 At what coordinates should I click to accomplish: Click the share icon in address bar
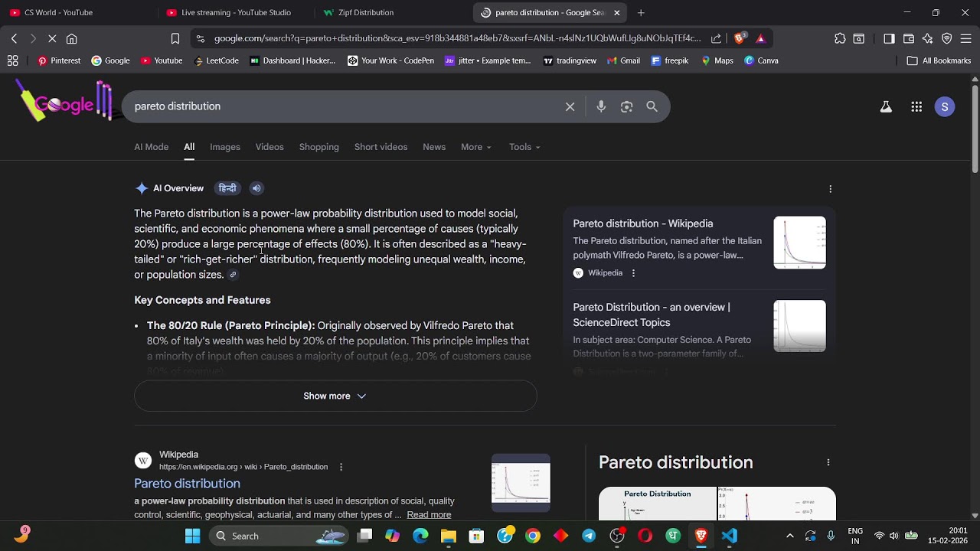tap(716, 38)
